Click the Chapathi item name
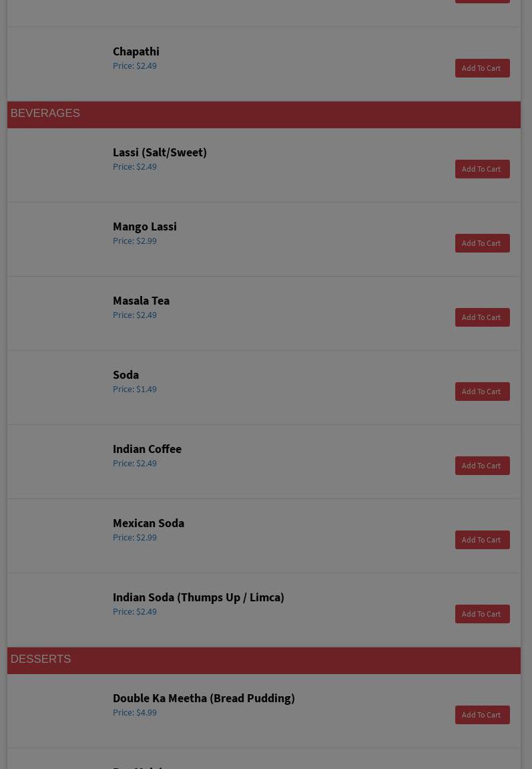This screenshot has width=532, height=769. [136, 51]
